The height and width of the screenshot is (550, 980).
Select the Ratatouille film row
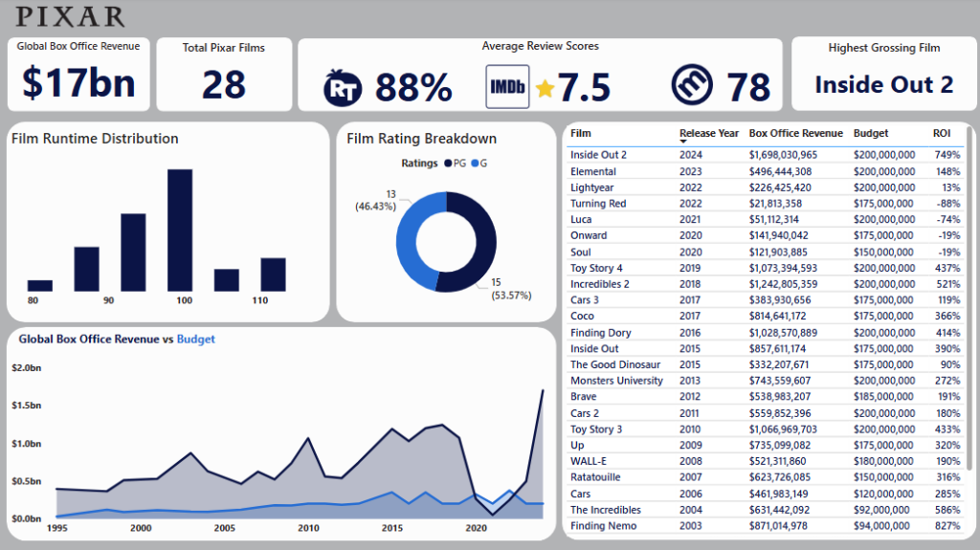[765, 477]
